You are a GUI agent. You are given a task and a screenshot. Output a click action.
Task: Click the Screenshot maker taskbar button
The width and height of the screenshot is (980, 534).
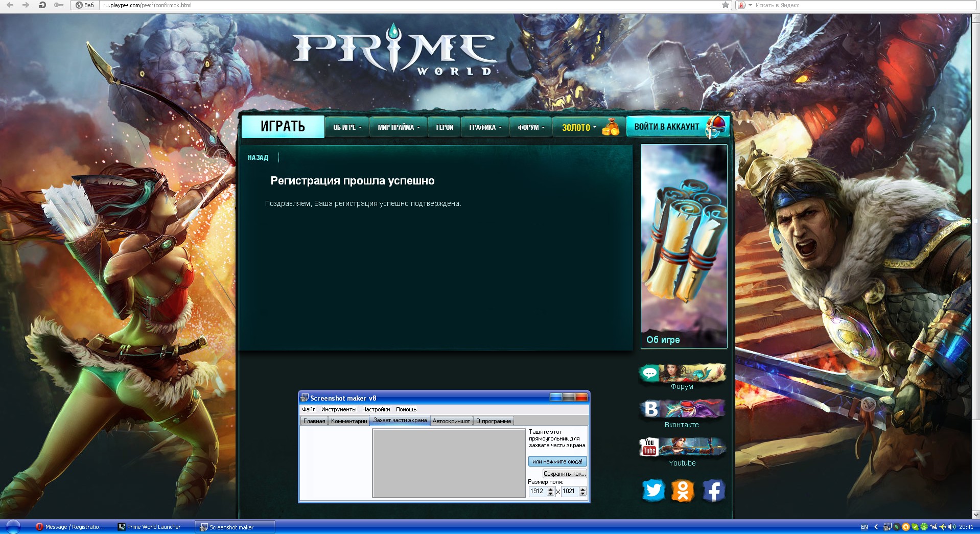pyautogui.click(x=235, y=527)
